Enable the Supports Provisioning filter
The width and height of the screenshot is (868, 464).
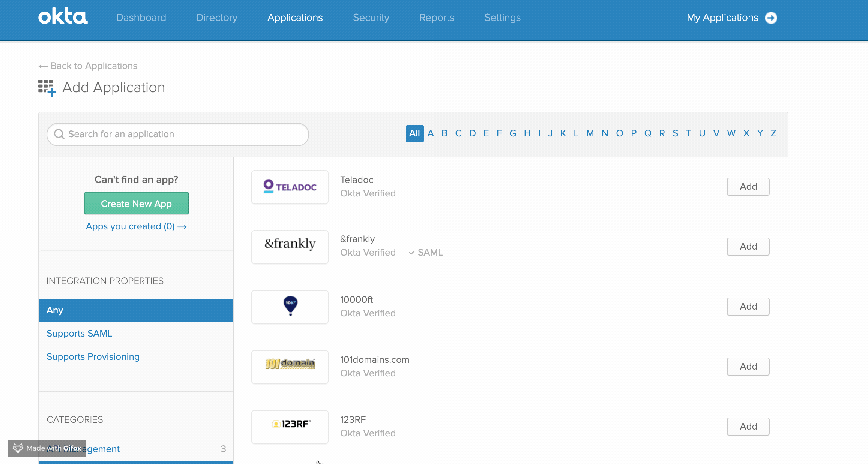[93, 356]
